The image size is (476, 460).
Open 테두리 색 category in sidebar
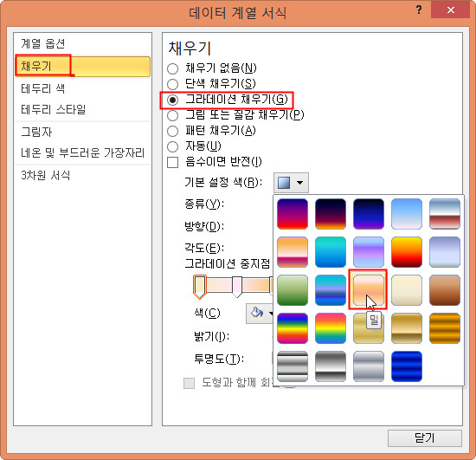(42, 88)
